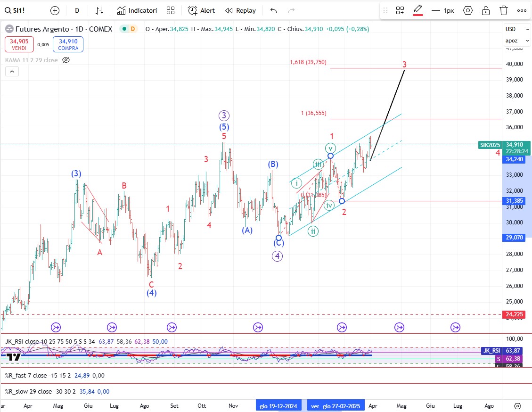Start the Replay mode

[240, 10]
